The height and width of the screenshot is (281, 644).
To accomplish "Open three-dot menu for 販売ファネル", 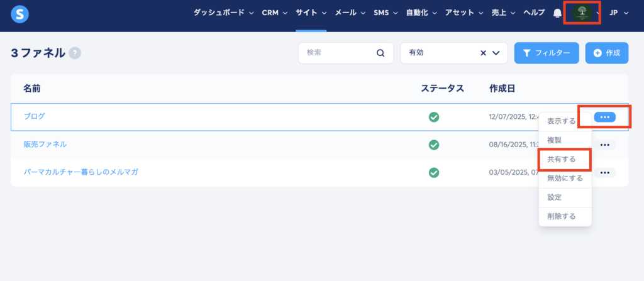I will click(x=604, y=145).
